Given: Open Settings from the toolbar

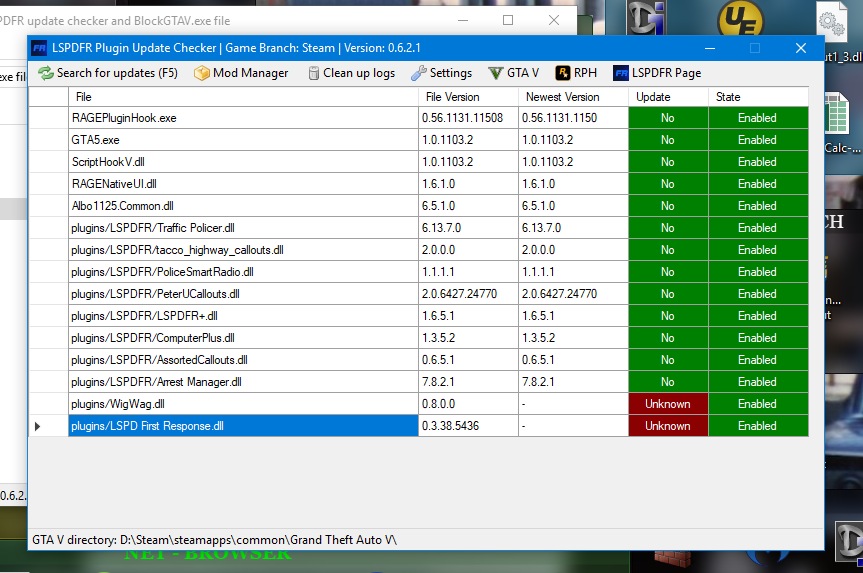Looking at the screenshot, I should point(441,73).
